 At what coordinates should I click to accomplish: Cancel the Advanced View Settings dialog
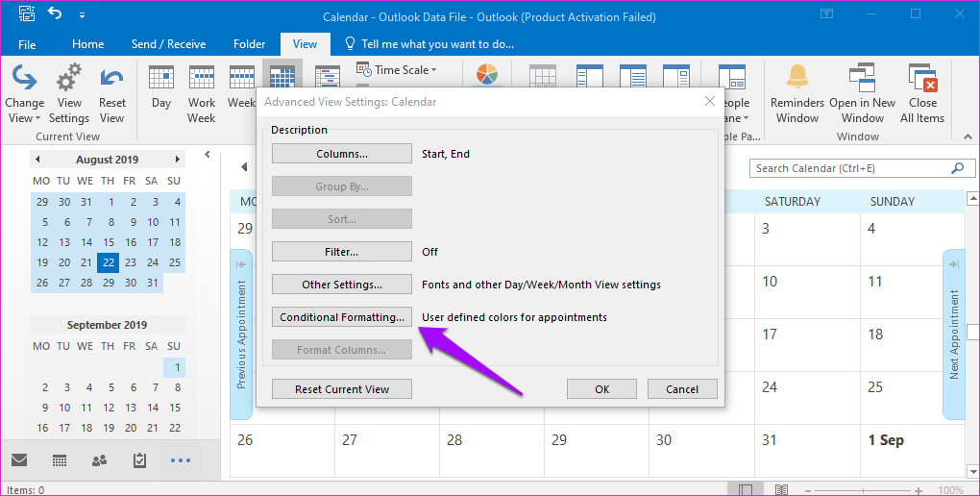[x=682, y=389]
